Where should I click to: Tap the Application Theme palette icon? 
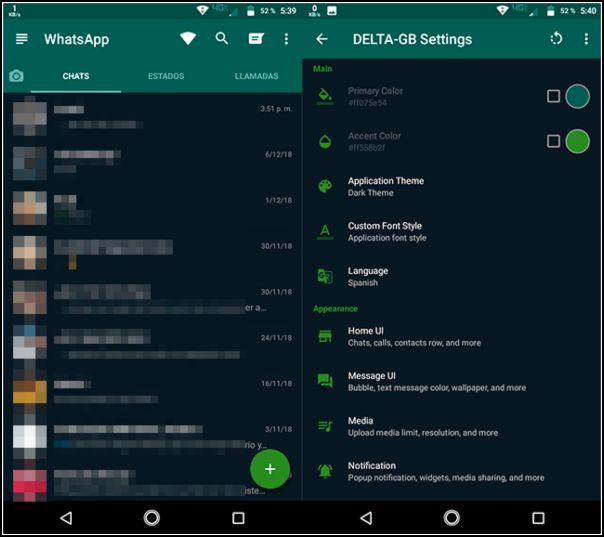tap(325, 186)
